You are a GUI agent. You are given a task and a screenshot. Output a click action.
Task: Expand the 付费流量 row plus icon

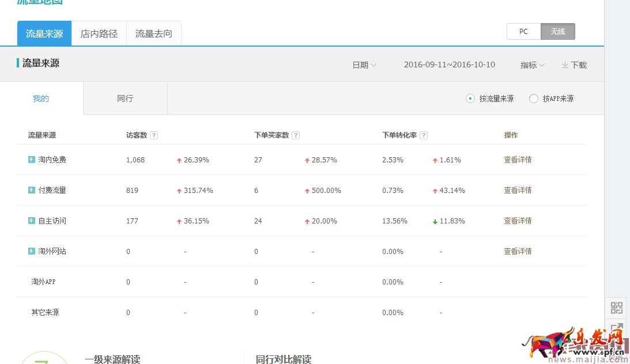click(x=32, y=190)
